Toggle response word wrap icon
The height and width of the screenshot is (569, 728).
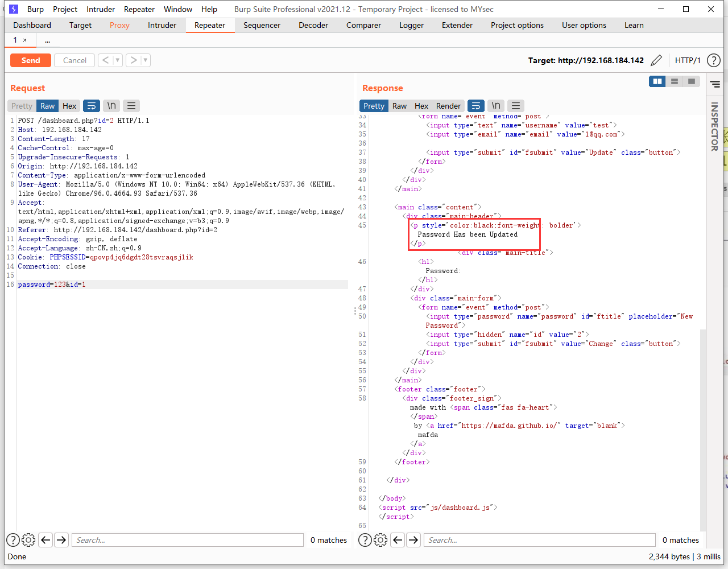(x=476, y=106)
